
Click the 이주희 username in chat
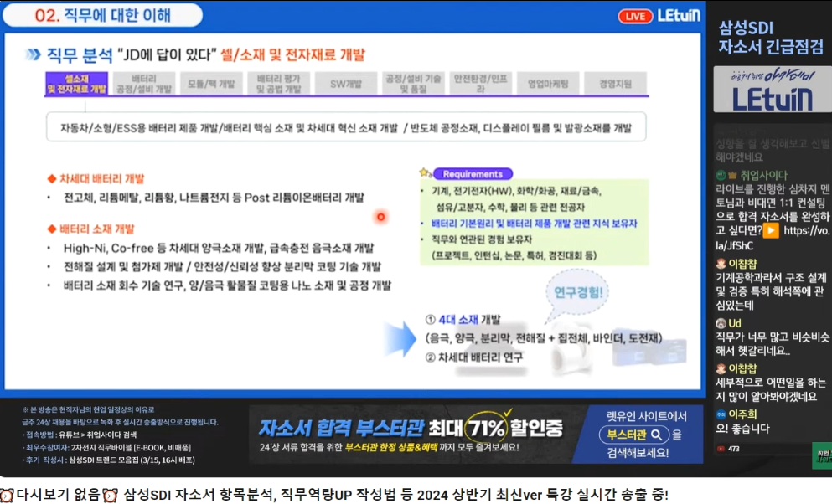tap(742, 414)
